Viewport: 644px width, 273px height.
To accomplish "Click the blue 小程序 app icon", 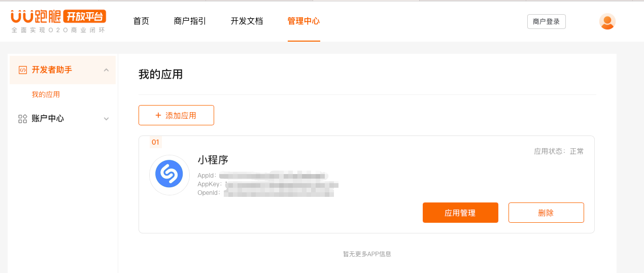I will [x=169, y=174].
